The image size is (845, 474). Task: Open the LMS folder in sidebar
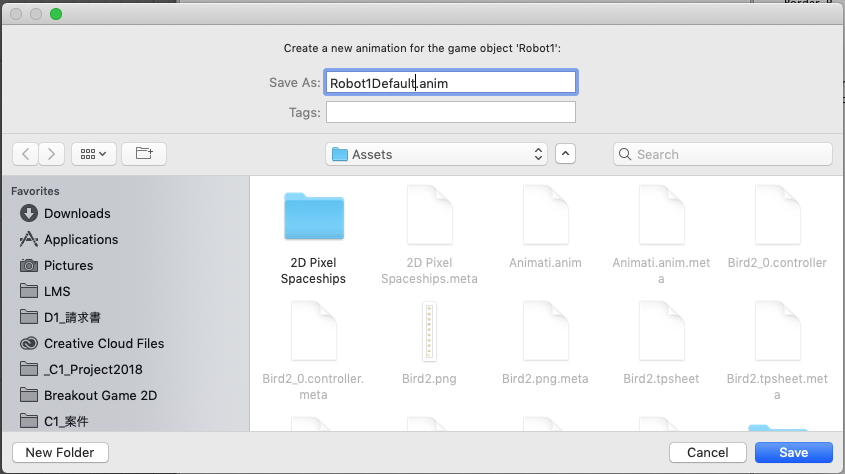(58, 291)
